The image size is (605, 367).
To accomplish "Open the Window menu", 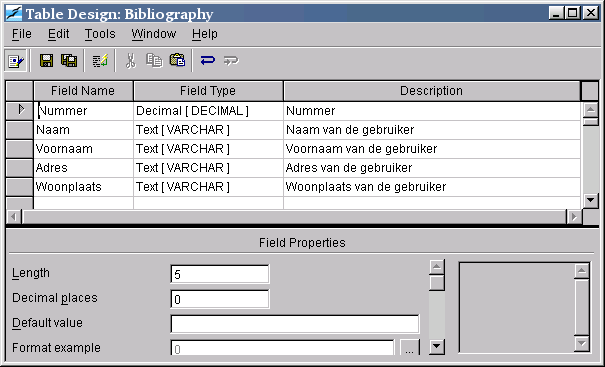I will pos(154,34).
